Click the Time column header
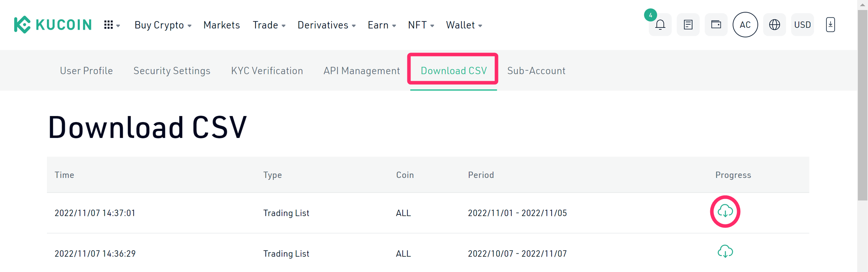868x272 pixels. point(64,175)
